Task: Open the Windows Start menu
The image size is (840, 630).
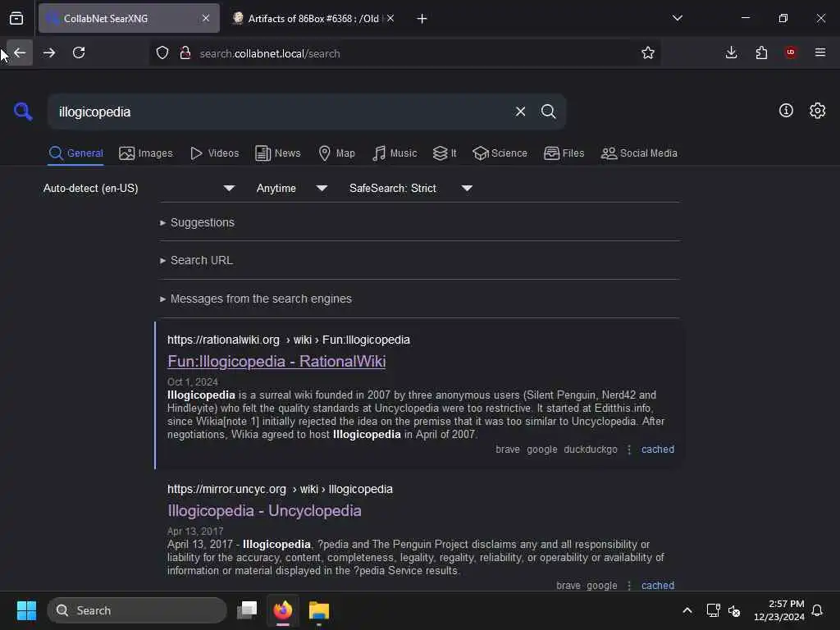Action: click(26, 610)
